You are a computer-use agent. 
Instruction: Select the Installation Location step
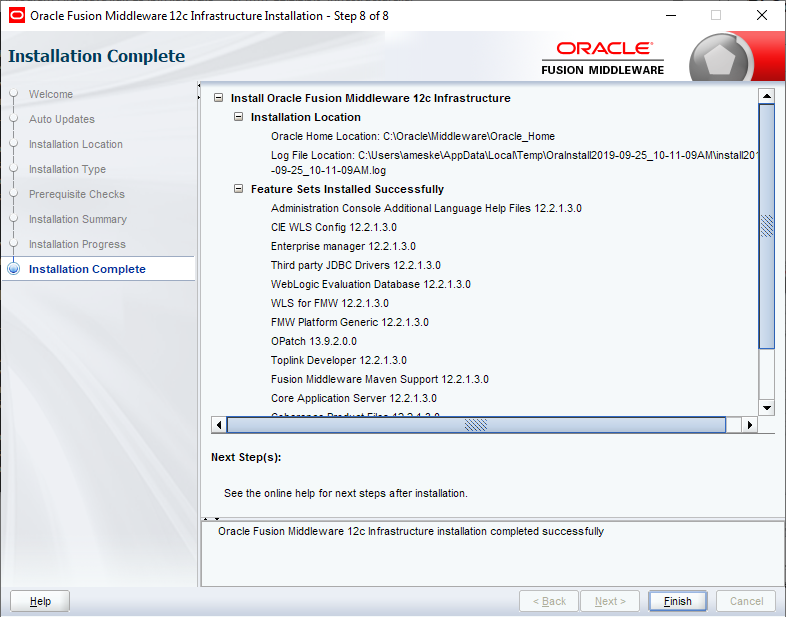click(76, 144)
